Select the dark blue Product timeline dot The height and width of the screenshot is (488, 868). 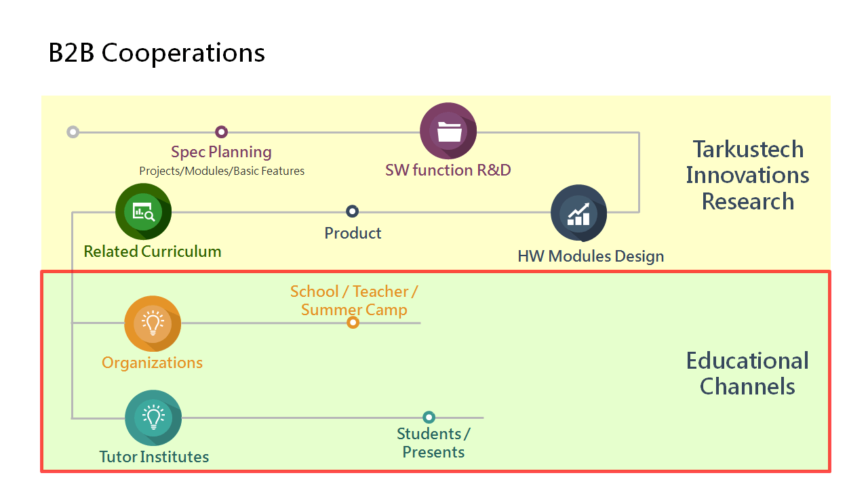[x=352, y=211]
